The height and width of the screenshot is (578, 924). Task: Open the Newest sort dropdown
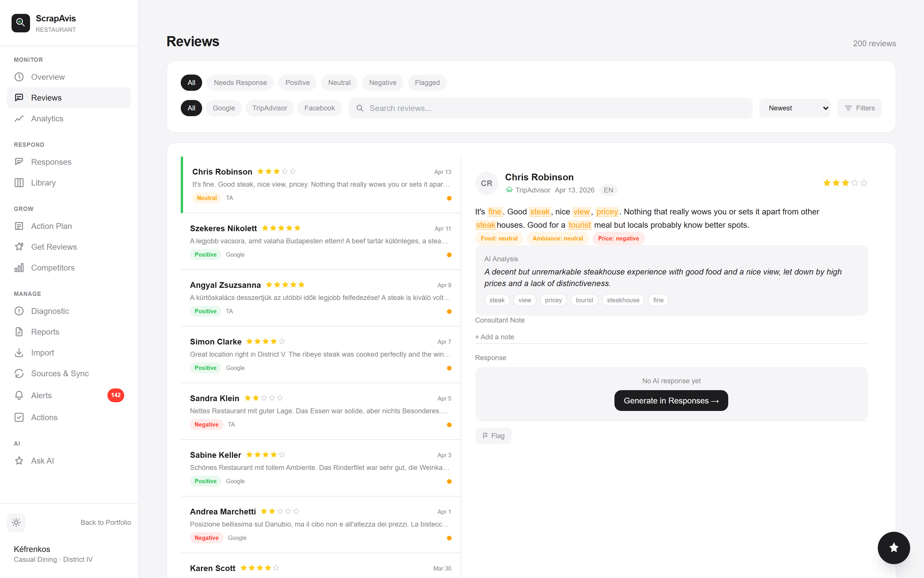point(795,108)
